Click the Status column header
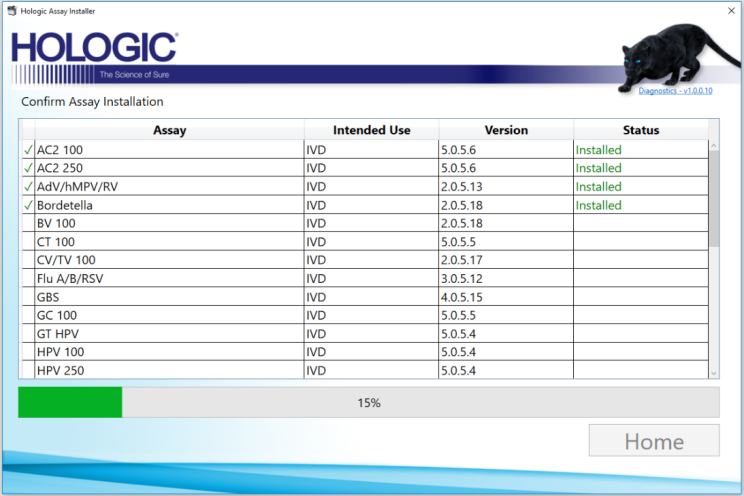 [640, 130]
